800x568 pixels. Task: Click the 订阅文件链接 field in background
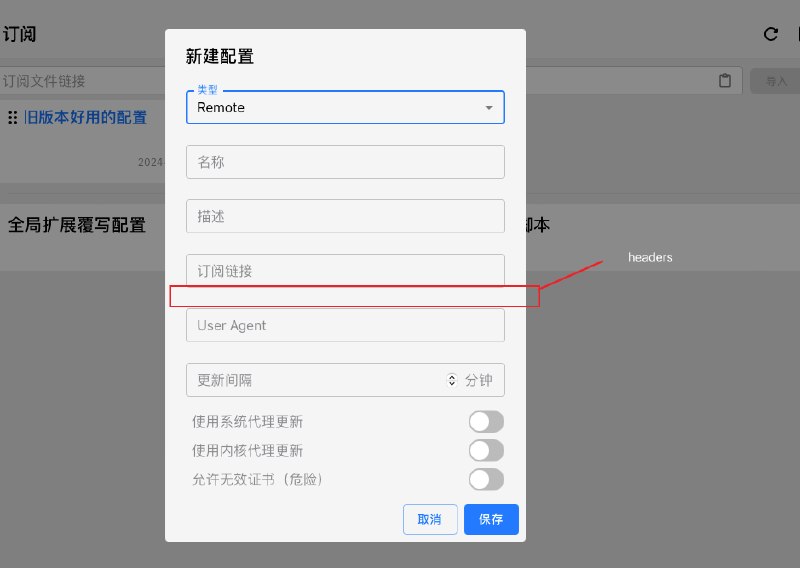point(83,81)
